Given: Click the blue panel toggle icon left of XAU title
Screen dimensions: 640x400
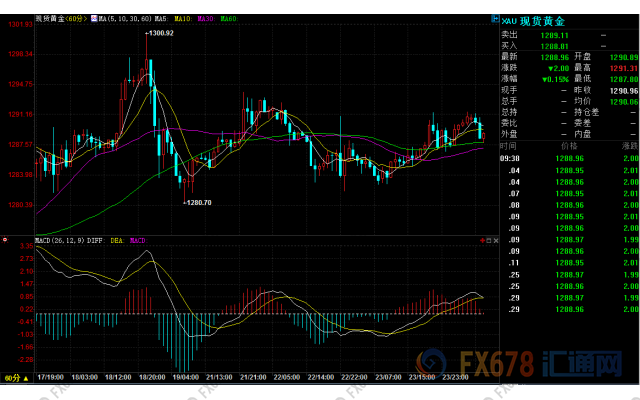Looking at the screenshot, I should point(495,18).
